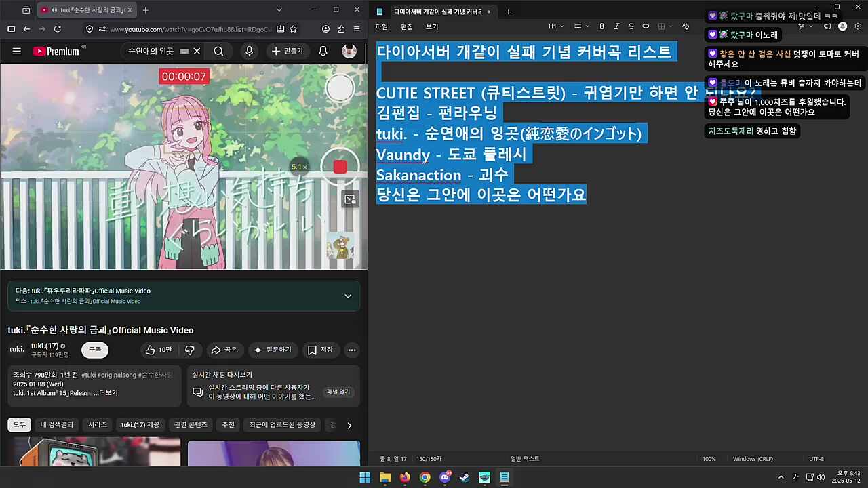Insert a link in the text editor
The image size is (868, 488).
pos(646,26)
